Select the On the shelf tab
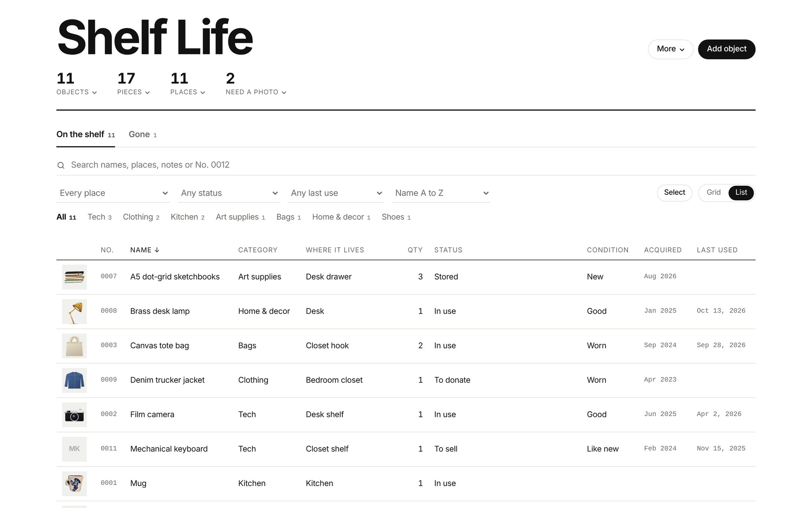The height and width of the screenshot is (508, 812). (86, 135)
